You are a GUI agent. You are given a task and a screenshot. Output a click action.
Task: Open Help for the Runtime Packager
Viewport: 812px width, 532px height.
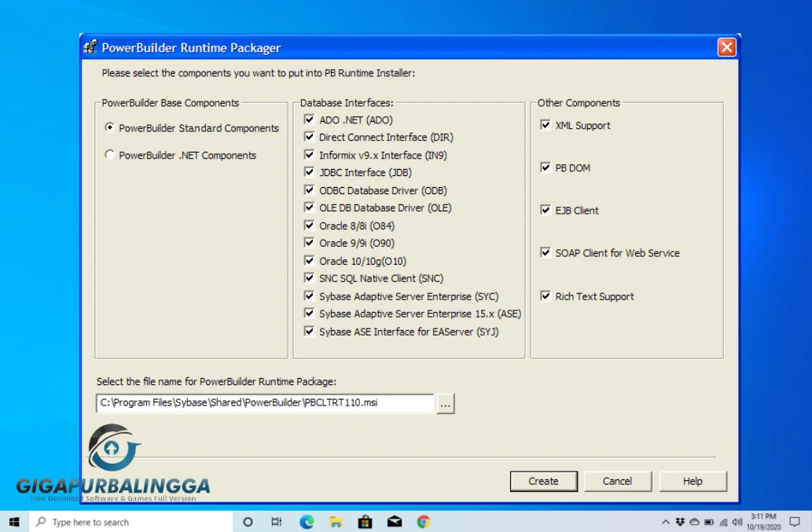pos(693,480)
